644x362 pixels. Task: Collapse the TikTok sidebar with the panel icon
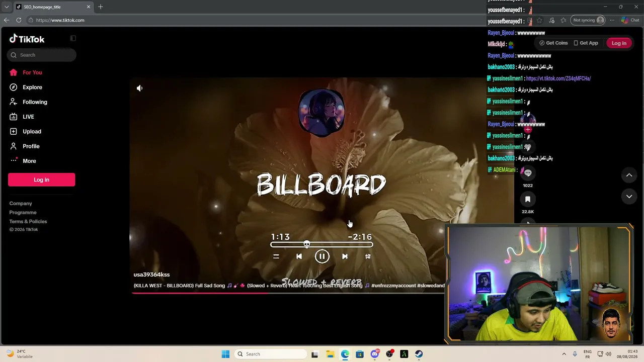point(73,38)
